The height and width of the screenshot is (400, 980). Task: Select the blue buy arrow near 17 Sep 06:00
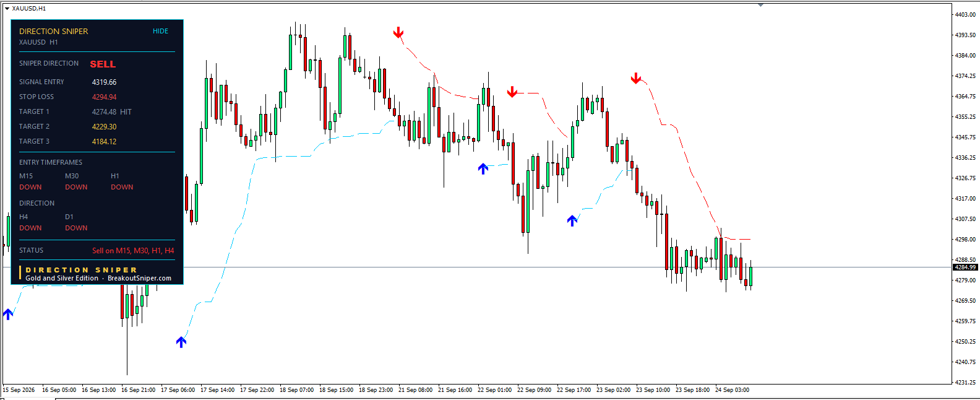[181, 342]
